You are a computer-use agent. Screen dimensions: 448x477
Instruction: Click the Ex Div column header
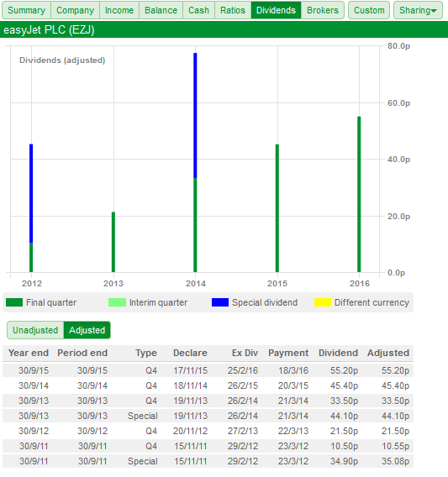(x=245, y=353)
